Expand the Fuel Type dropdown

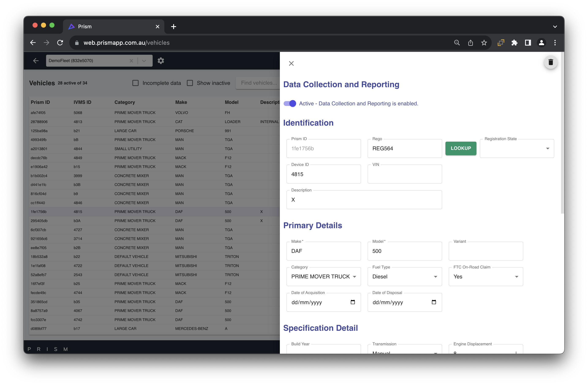404,277
